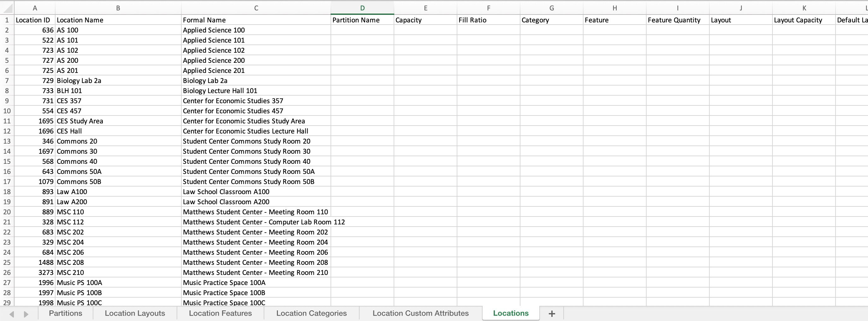
Task: Select column B header
Action: coord(118,8)
